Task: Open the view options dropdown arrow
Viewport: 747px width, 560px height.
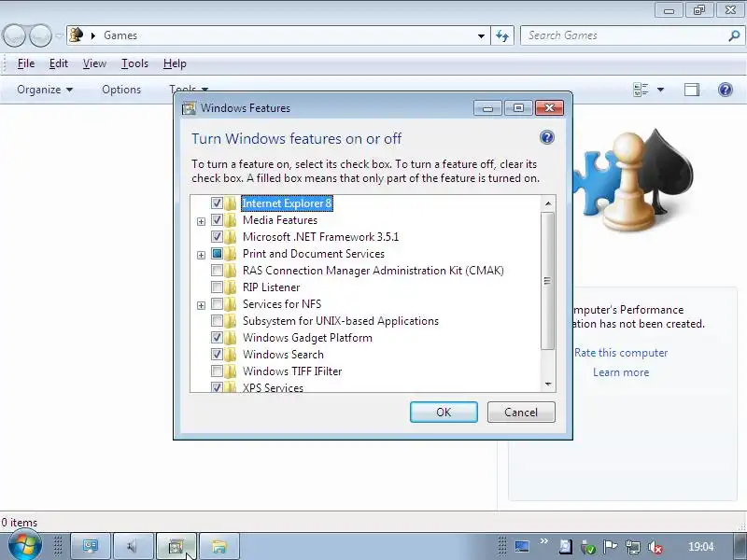Action: point(660,90)
